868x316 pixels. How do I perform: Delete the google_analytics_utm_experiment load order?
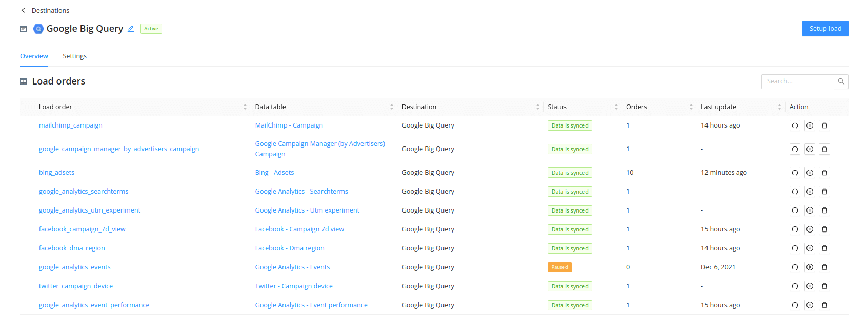[824, 210]
